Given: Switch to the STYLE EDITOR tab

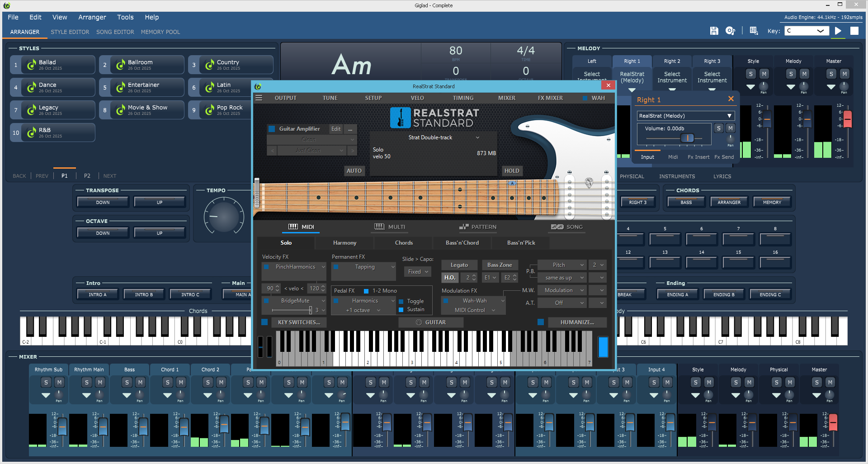Looking at the screenshot, I should click(x=70, y=32).
